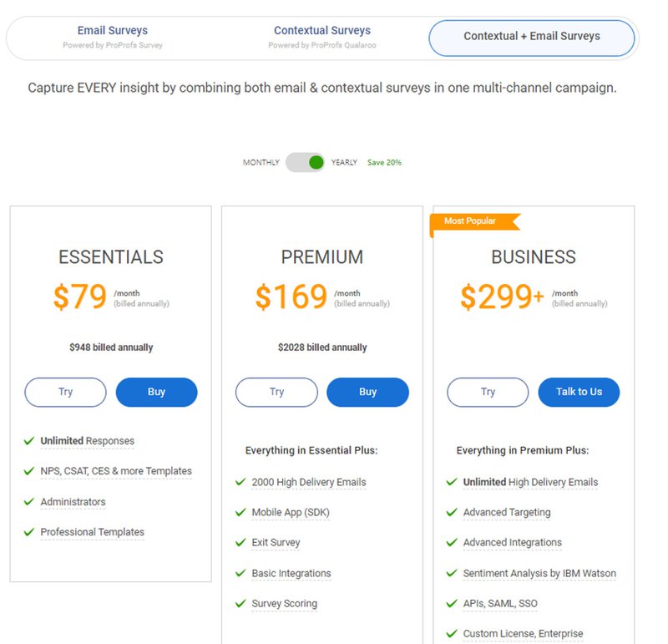668x644 pixels.
Task: Toggle the Monthly/Yearly billing switch
Action: click(x=305, y=162)
